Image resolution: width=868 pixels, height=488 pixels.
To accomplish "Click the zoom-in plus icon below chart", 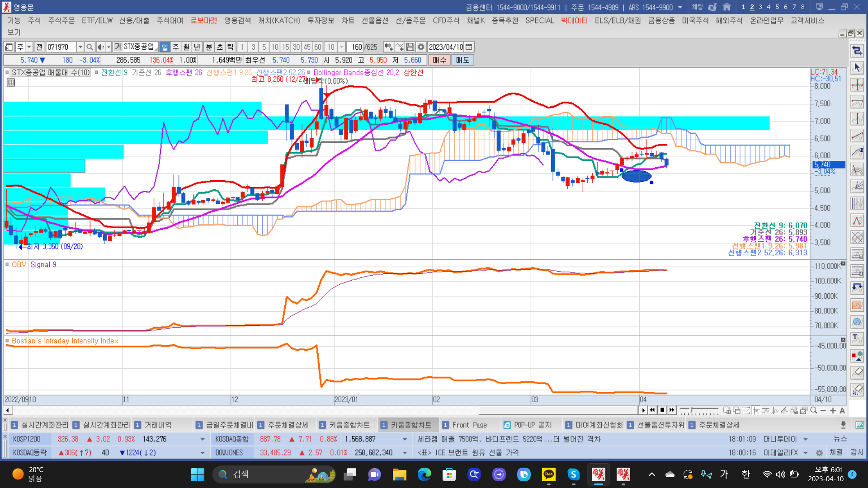I will coord(833,410).
